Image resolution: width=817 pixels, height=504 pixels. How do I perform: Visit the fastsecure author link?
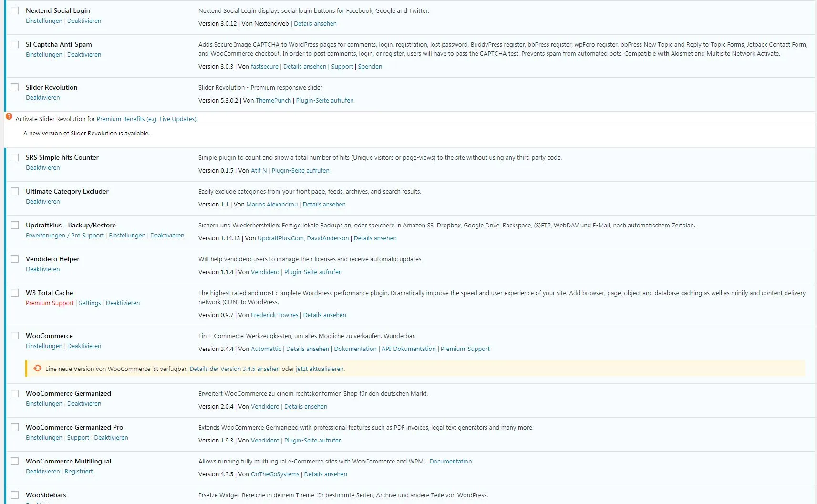265,67
